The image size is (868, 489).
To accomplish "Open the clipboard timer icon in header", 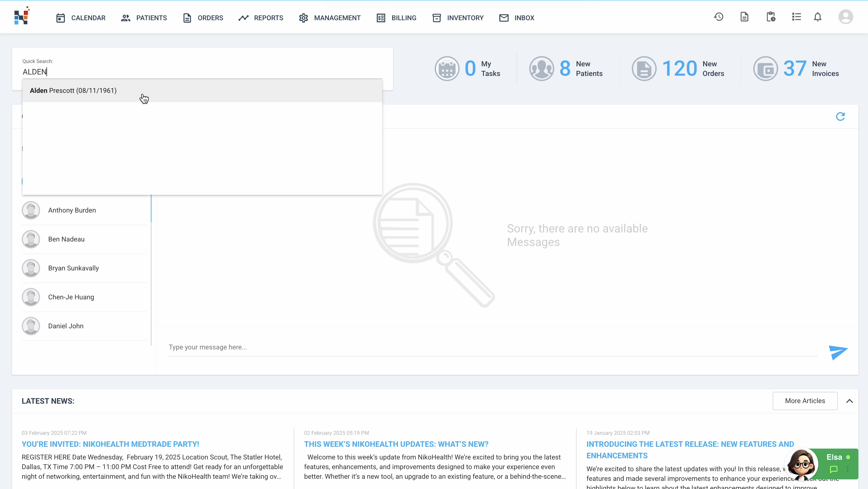I will coord(771,17).
